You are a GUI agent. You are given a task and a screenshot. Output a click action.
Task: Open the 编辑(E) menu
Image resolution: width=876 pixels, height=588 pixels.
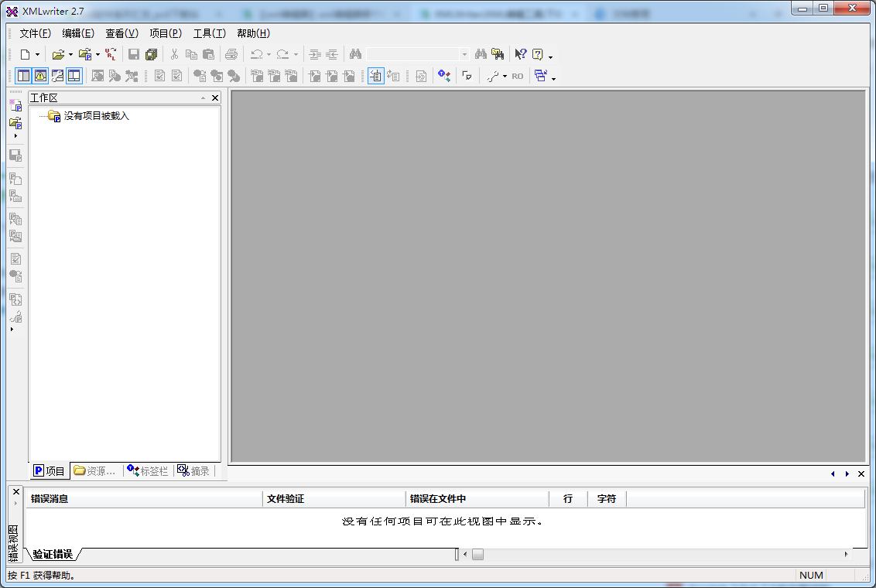coord(78,33)
